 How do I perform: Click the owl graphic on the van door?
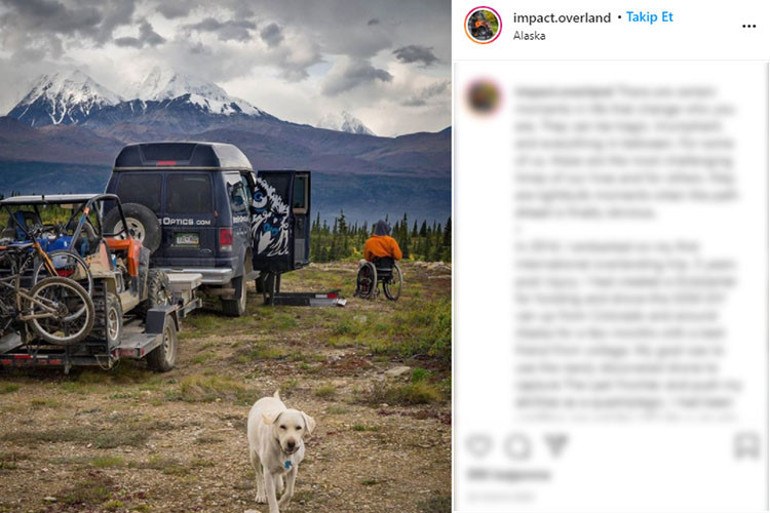click(x=270, y=220)
